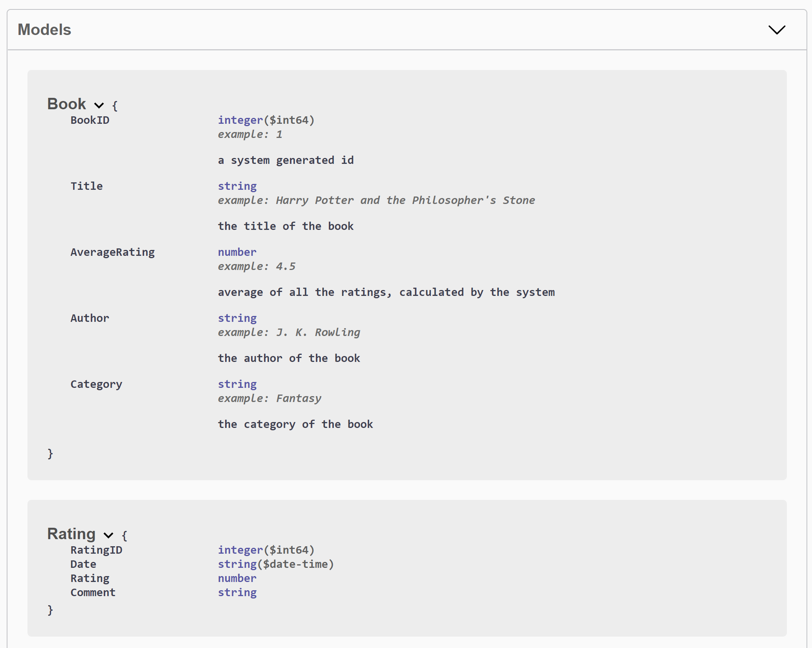Click the string($date-time) type label
Image resolution: width=812 pixels, height=648 pixels.
coord(275,564)
